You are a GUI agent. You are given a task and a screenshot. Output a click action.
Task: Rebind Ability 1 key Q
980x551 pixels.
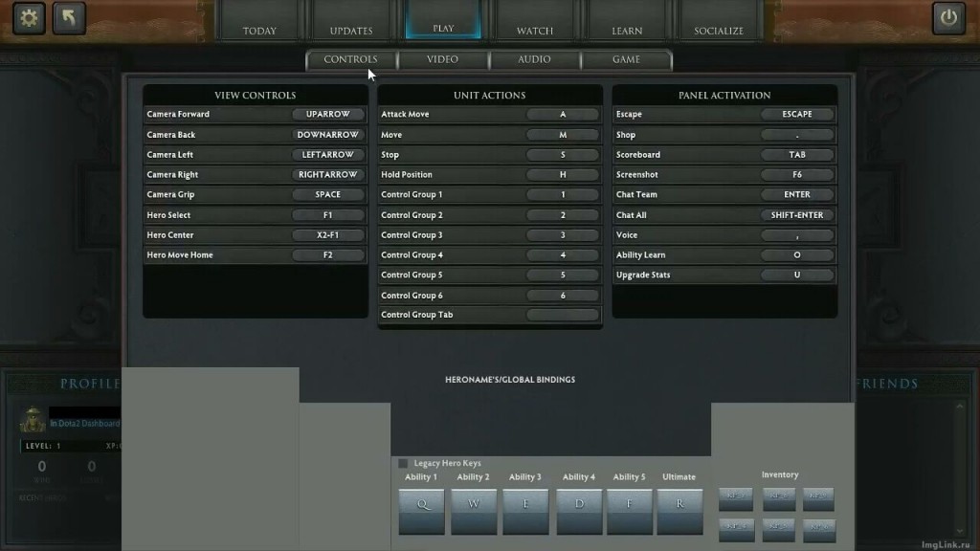422,512
